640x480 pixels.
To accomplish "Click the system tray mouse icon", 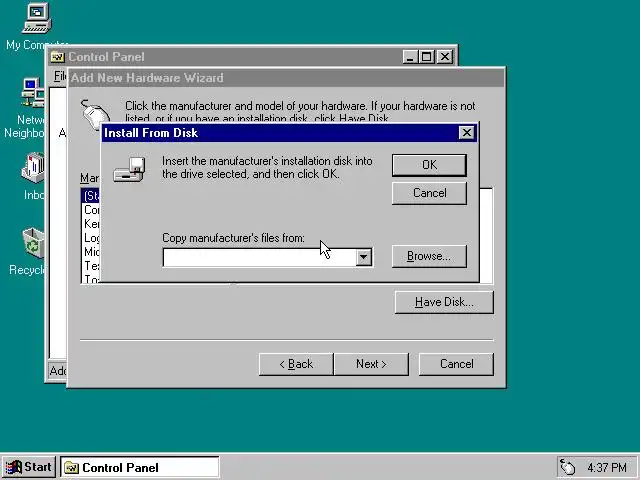I will (x=567, y=467).
